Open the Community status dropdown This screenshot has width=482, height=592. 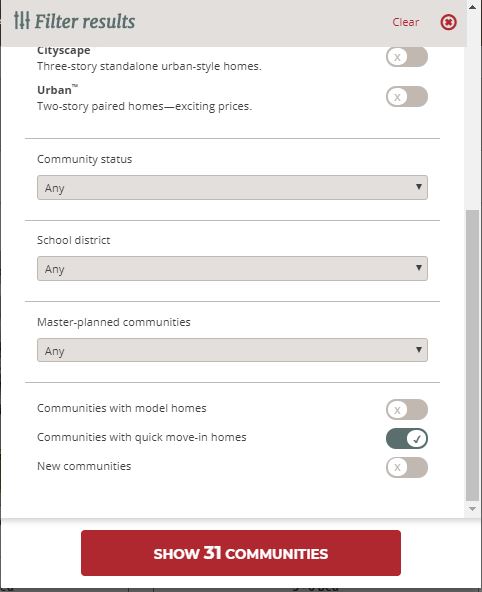232,187
